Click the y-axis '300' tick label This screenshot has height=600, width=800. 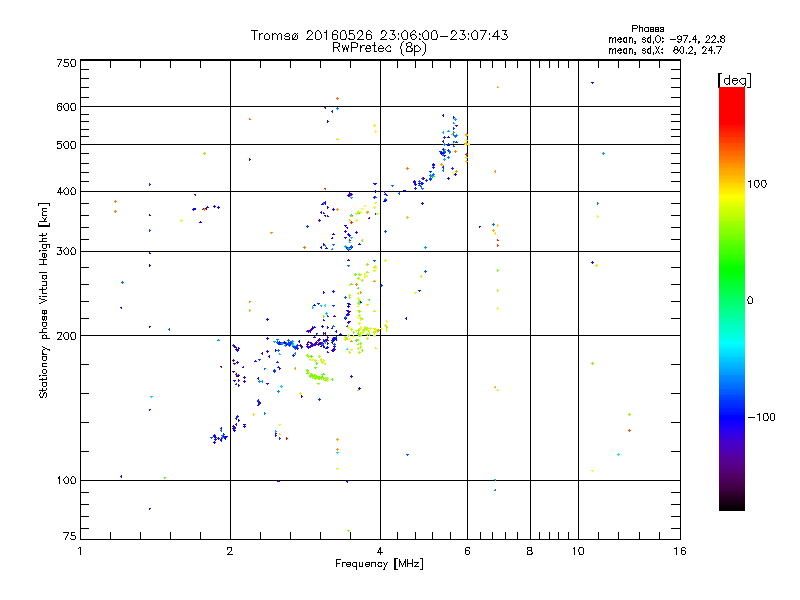pyautogui.click(x=66, y=251)
